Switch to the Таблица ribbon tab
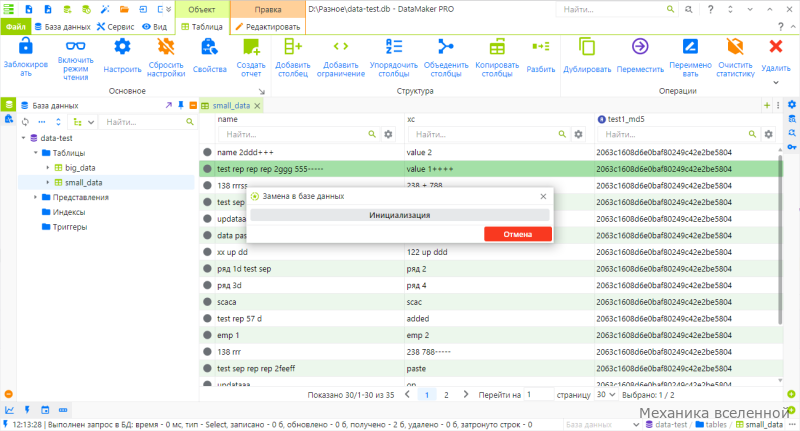 [202, 27]
